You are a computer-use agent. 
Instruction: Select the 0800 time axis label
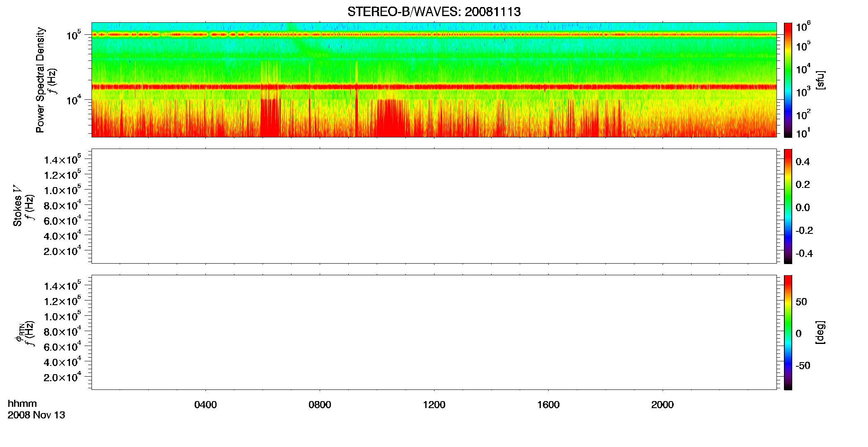pos(320,405)
